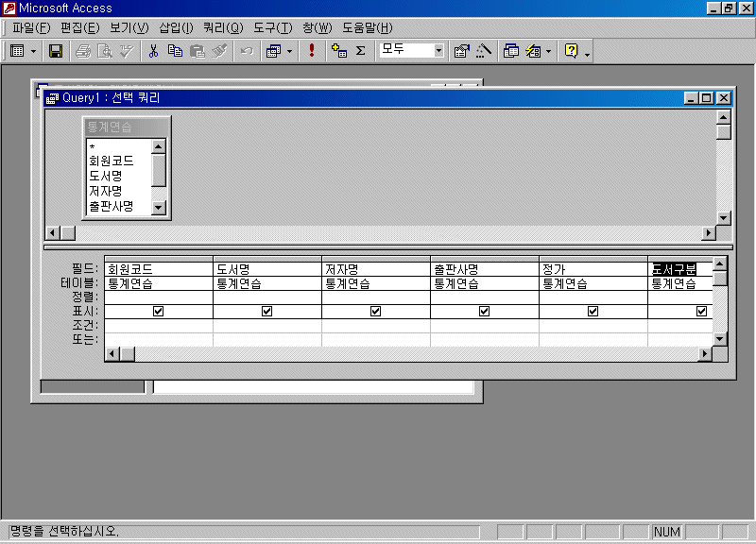The height and width of the screenshot is (544, 756).
Task: Open the 도구(T) menu
Action: pyautogui.click(x=273, y=28)
